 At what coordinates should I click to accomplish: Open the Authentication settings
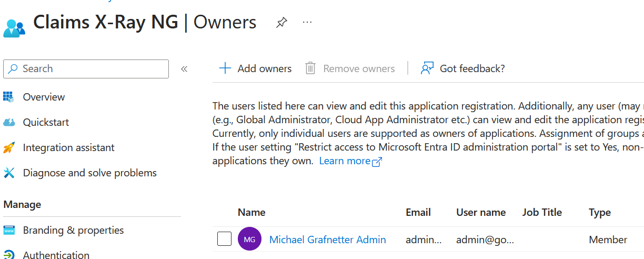[x=56, y=255]
